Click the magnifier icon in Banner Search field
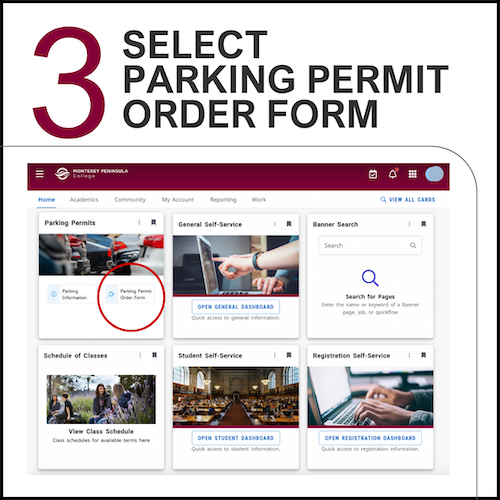Image resolution: width=500 pixels, height=500 pixels. tap(413, 245)
